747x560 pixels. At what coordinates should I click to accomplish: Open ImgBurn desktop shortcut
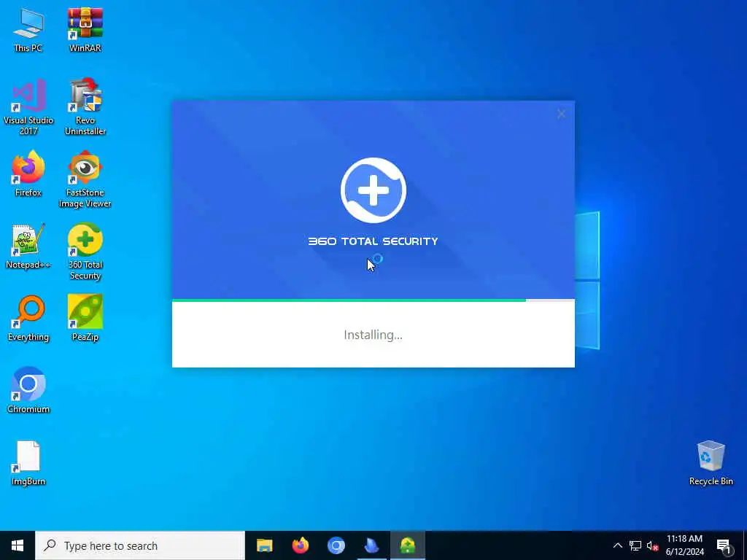[28, 463]
